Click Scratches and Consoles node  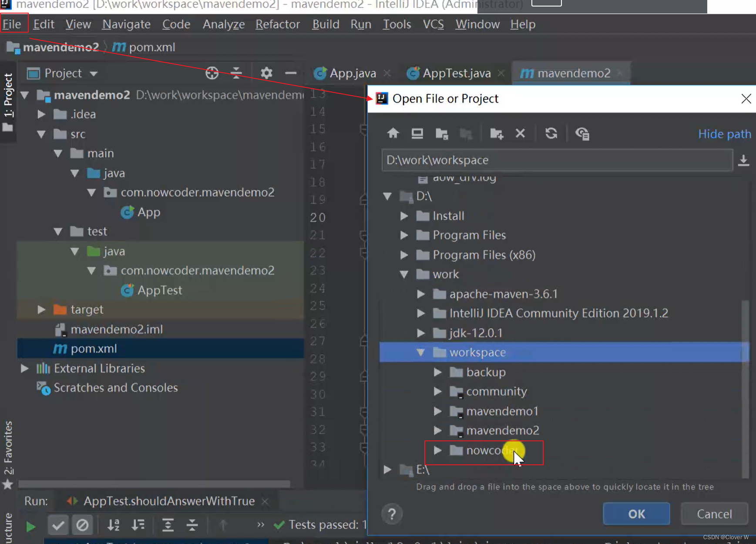click(115, 388)
